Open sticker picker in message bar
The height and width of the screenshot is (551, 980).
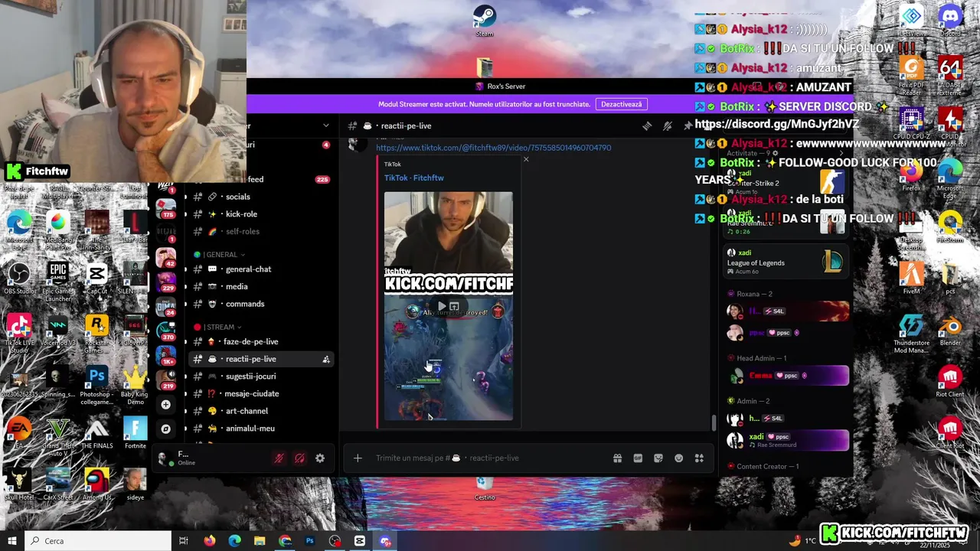pos(658,458)
